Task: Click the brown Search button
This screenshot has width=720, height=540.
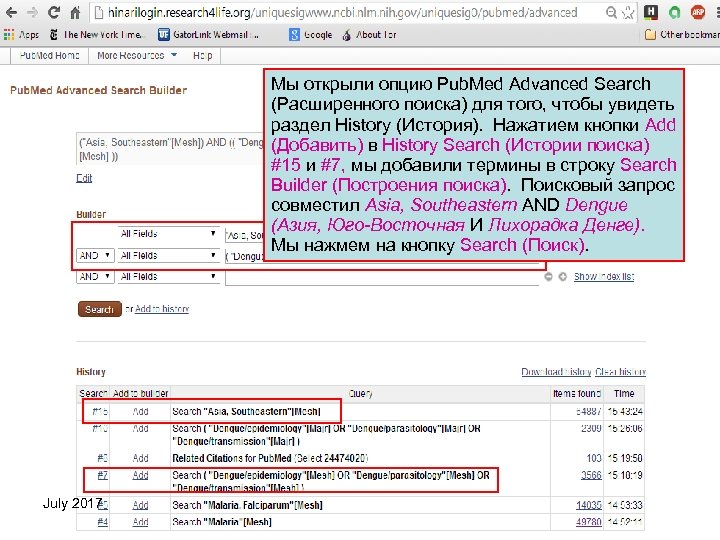Action: [100, 309]
